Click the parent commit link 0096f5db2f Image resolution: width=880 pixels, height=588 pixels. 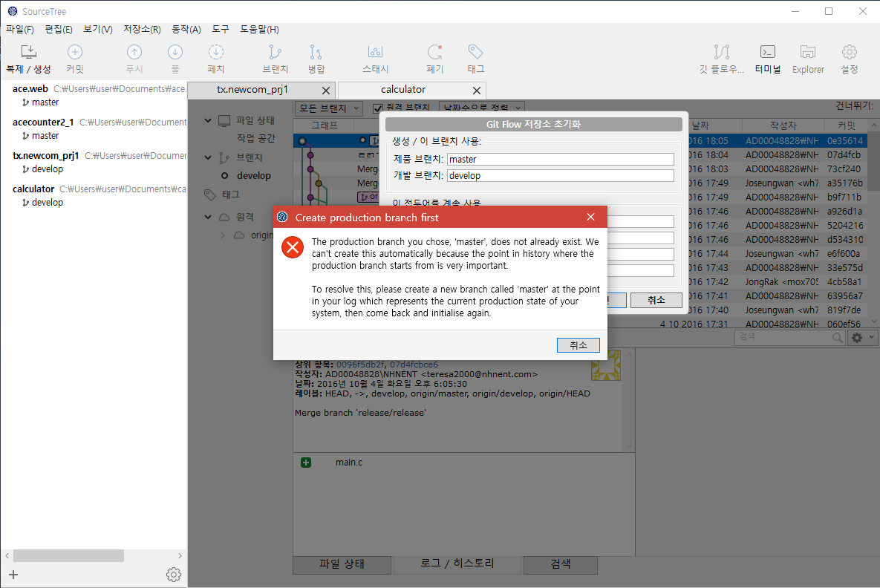pyautogui.click(x=360, y=365)
